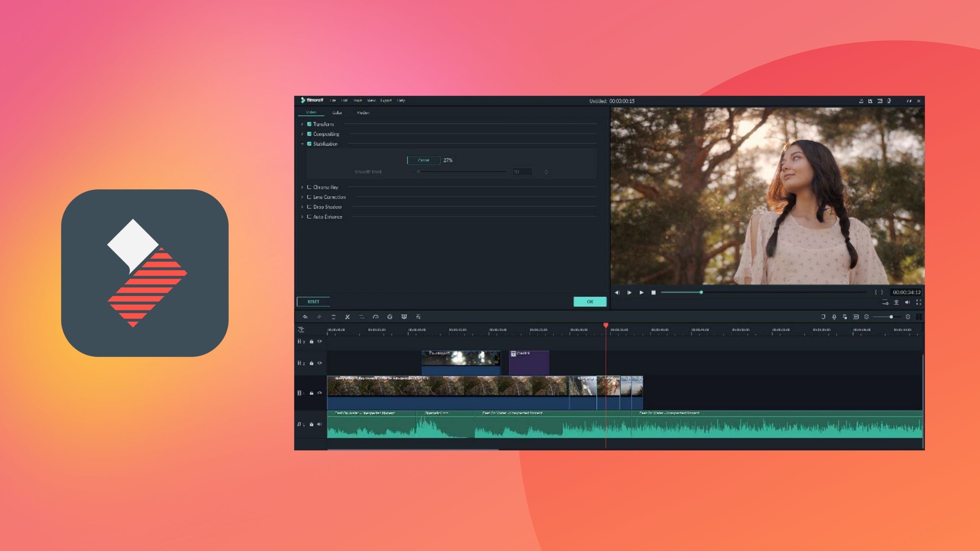Expand the Lens Correction section arrow

(x=302, y=197)
